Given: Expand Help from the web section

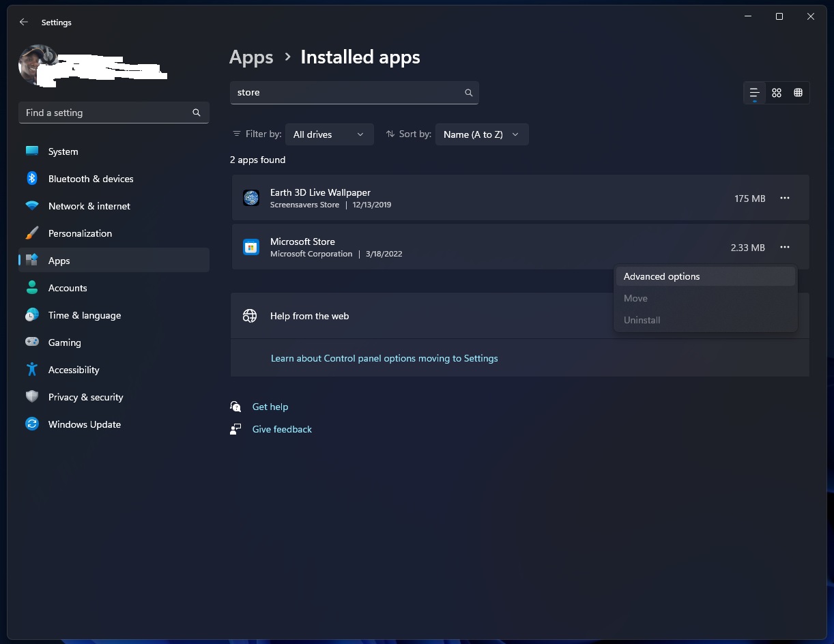Looking at the screenshot, I should 520,316.
